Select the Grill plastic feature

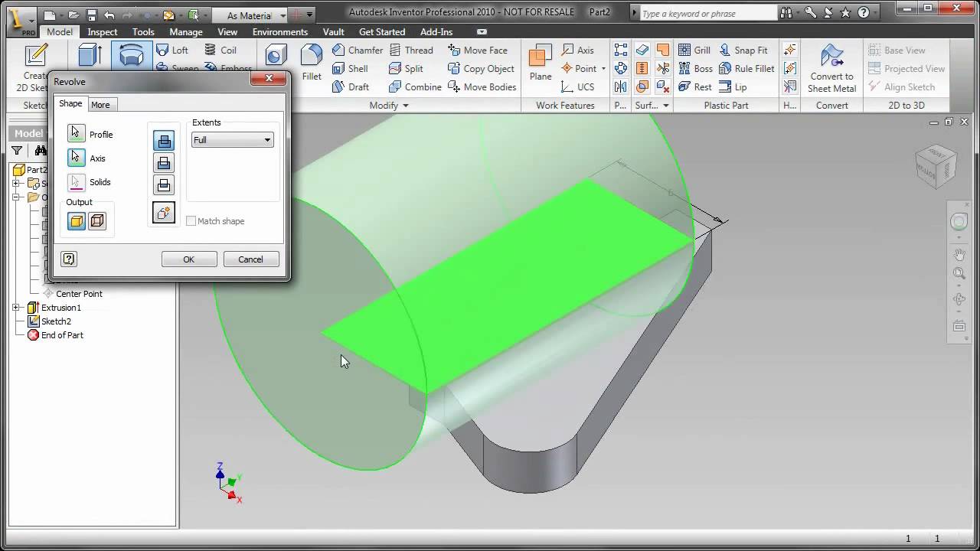[x=694, y=50]
